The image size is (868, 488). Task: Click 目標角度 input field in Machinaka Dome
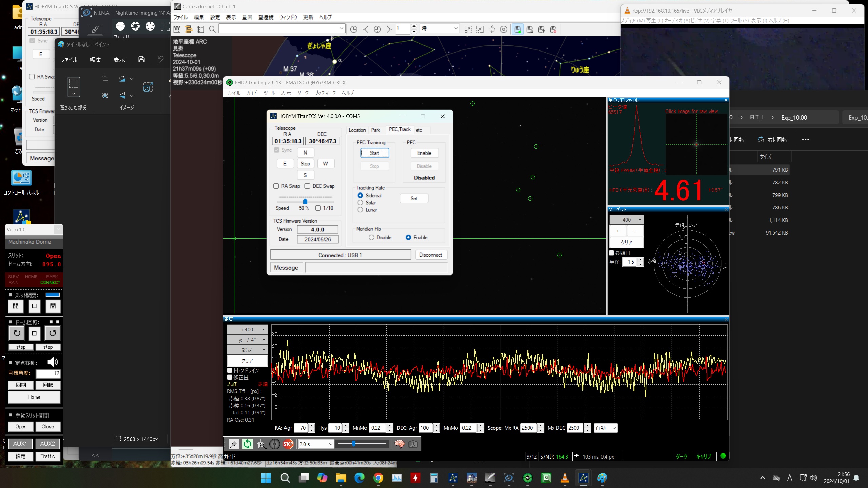coord(48,373)
